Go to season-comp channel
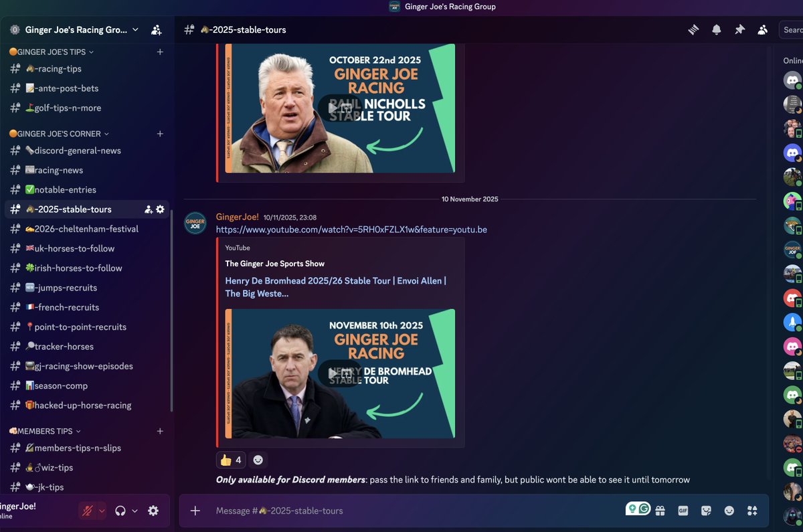The height and width of the screenshot is (532, 803). pyautogui.click(x=87, y=385)
